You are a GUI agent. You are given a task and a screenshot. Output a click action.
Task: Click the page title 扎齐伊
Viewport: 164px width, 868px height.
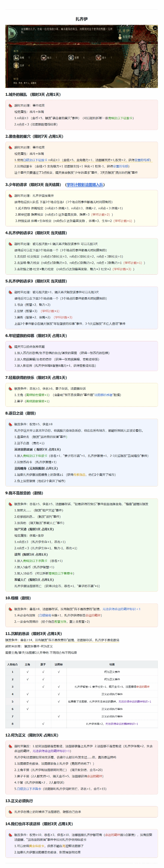(x=81, y=19)
